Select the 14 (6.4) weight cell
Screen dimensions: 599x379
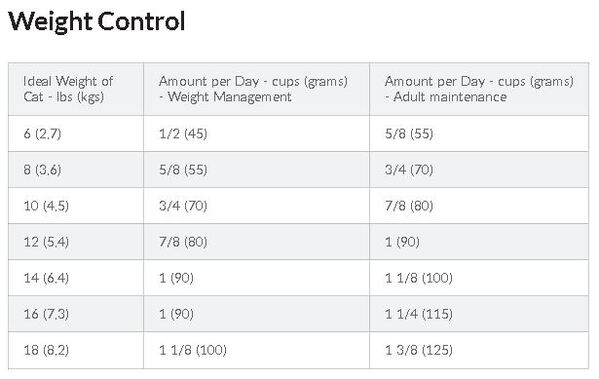(76, 278)
